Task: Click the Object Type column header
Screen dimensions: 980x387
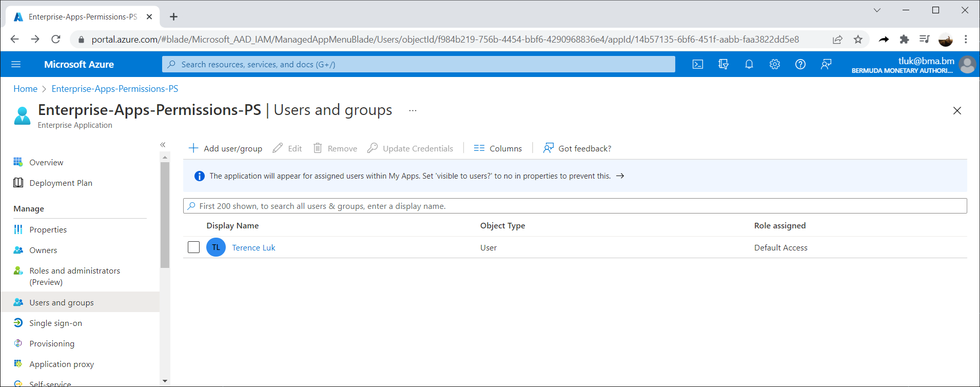Action: [x=502, y=225]
